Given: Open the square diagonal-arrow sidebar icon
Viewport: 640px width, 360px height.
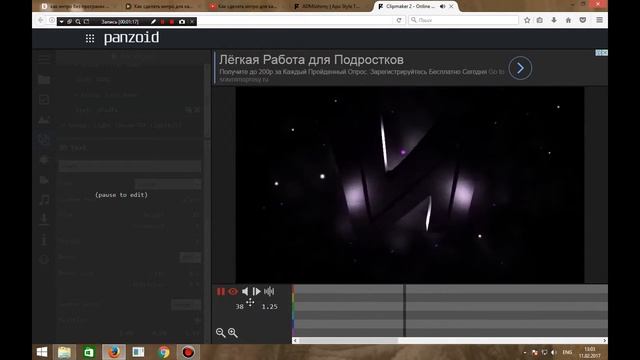Looking at the screenshot, I should pyautogui.click(x=44, y=100).
